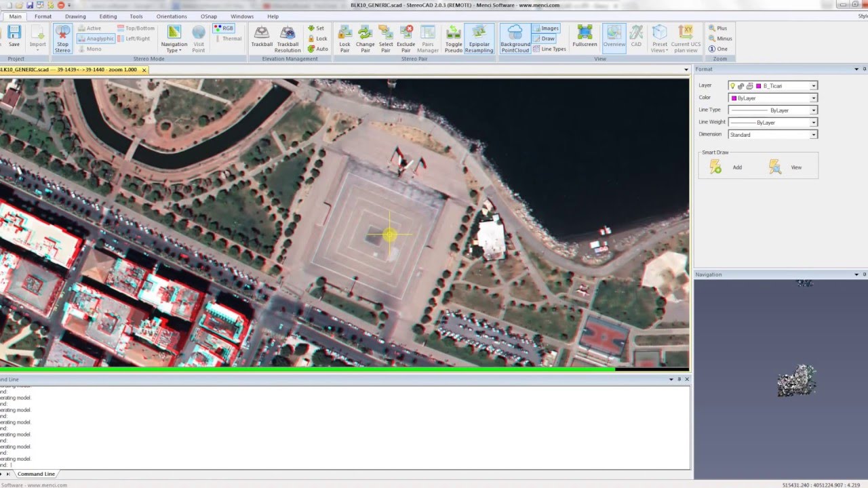Toggle Draw display in View group

[544, 39]
